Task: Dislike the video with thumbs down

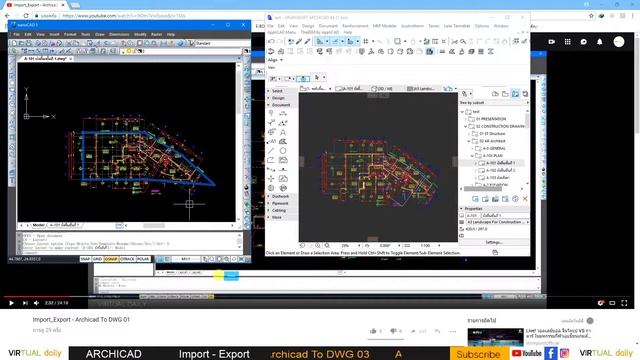Action: coord(393,331)
